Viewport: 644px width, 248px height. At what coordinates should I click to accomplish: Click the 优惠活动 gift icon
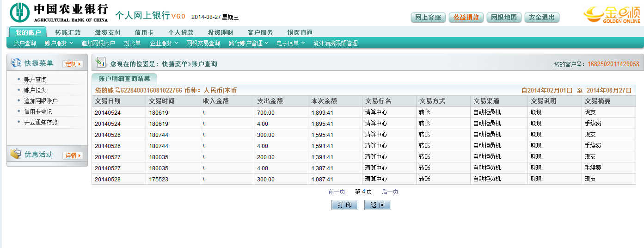click(x=16, y=154)
